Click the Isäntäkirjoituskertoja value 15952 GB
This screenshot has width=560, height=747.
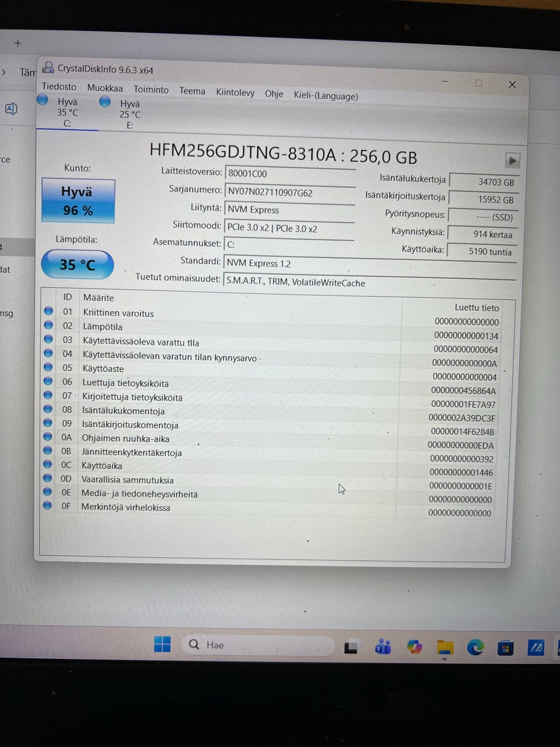(484, 200)
